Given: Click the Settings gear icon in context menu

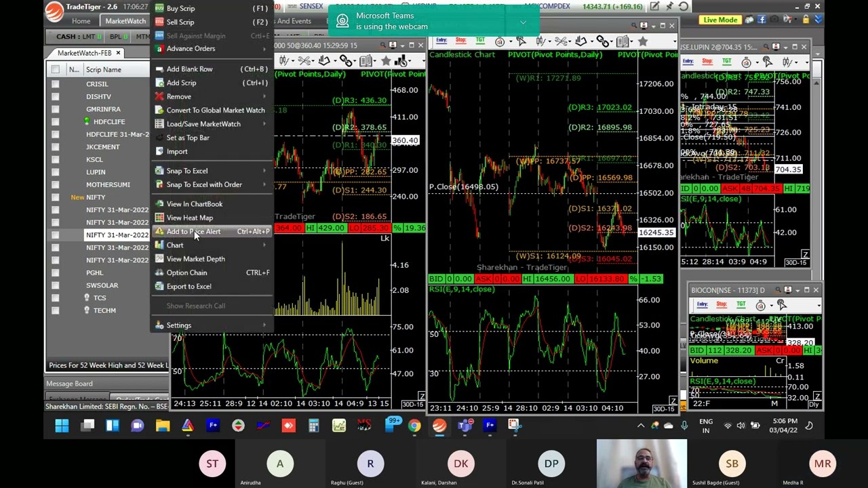Looking at the screenshot, I should pyautogui.click(x=159, y=325).
